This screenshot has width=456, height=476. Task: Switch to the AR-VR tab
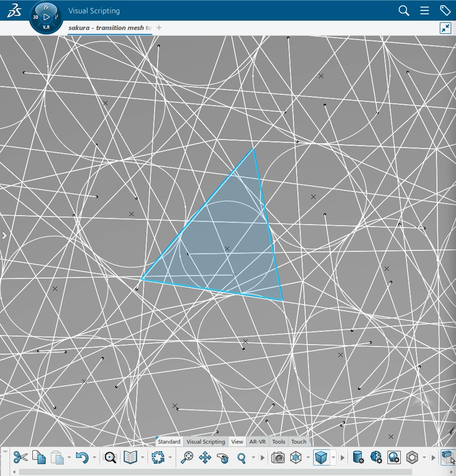pos(258,442)
